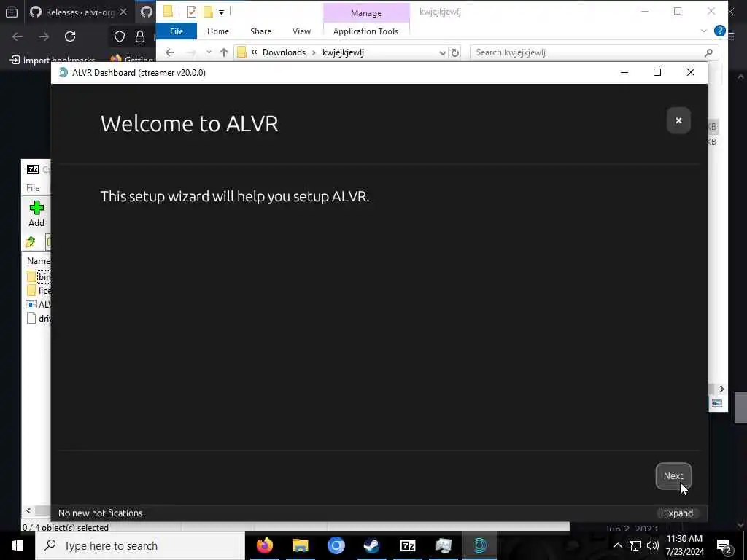
Task: Open the recent locations dropdown in File Explorer
Action: [x=209, y=52]
